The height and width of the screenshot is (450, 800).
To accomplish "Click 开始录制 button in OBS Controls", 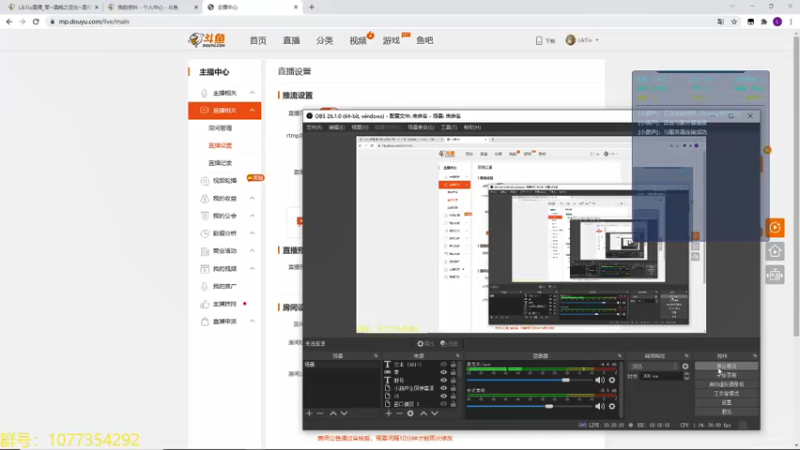I will pyautogui.click(x=726, y=375).
